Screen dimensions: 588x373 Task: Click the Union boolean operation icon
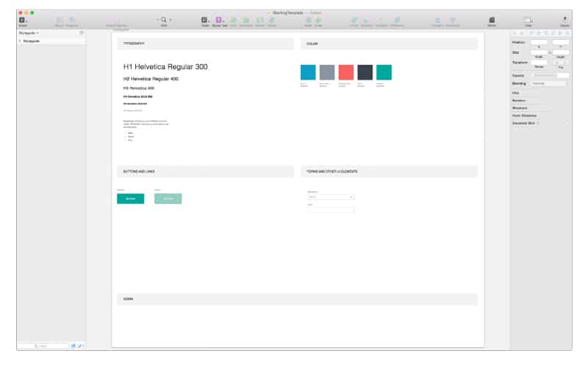(354, 21)
